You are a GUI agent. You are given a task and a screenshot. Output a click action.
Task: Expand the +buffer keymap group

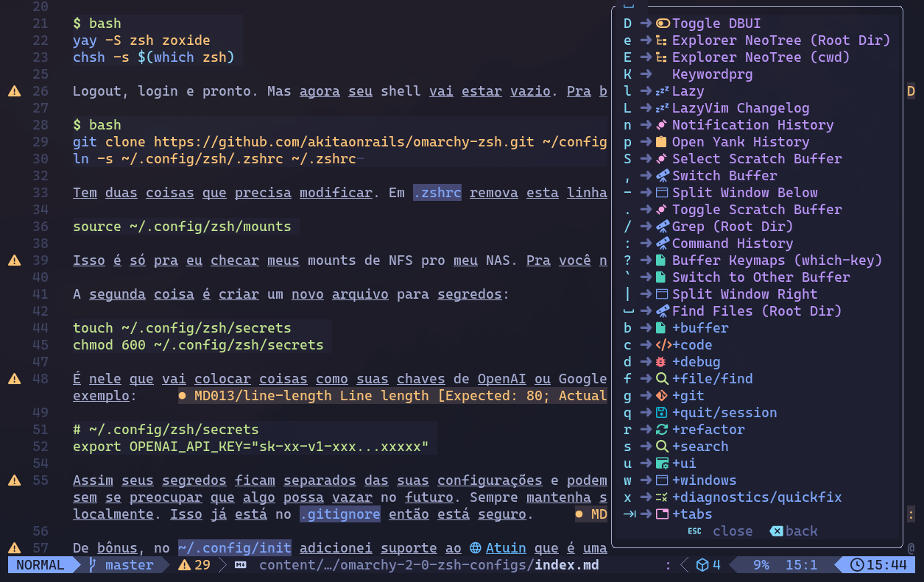point(699,328)
